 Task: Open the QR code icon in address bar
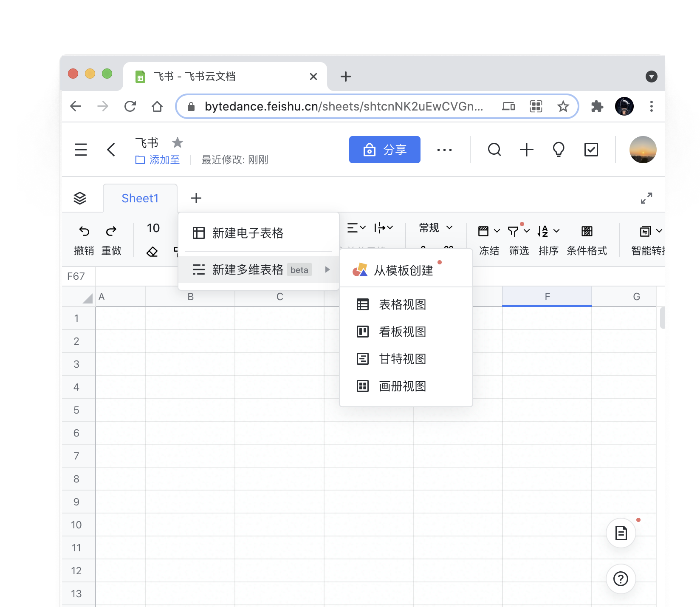(x=536, y=106)
